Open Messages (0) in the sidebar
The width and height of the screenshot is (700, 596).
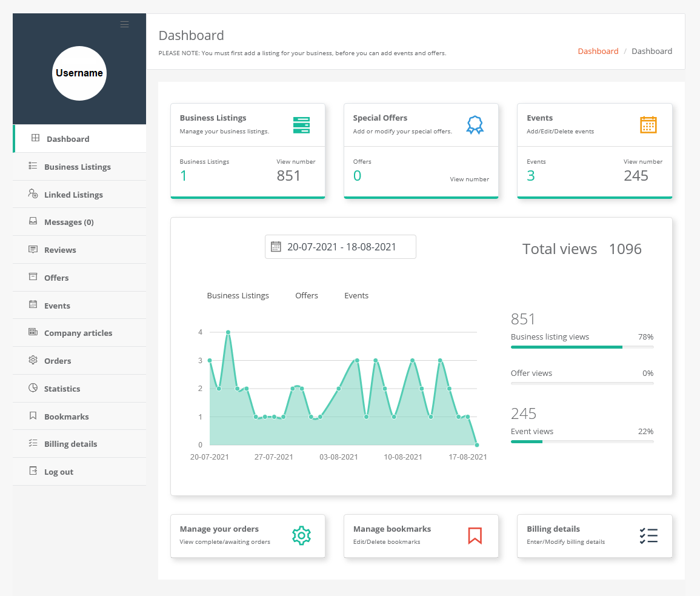79,222
